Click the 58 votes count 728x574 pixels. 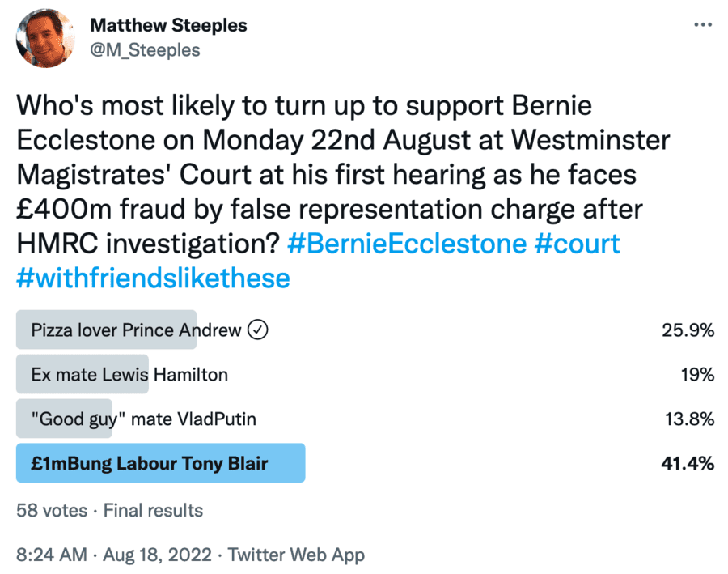coord(48,510)
